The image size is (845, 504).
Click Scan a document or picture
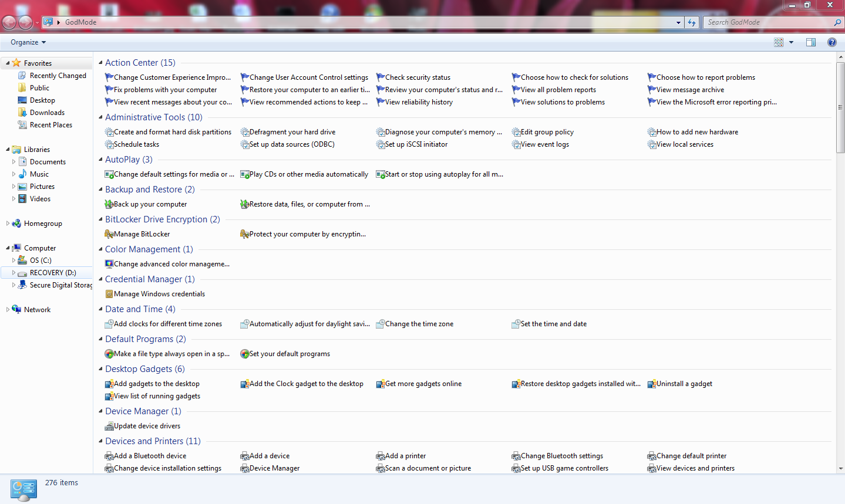tap(428, 468)
